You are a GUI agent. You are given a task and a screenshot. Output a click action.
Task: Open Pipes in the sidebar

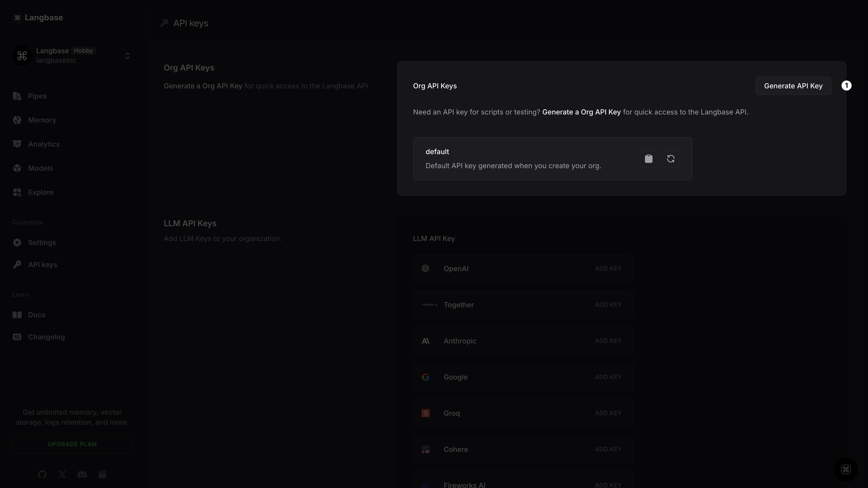(x=37, y=96)
